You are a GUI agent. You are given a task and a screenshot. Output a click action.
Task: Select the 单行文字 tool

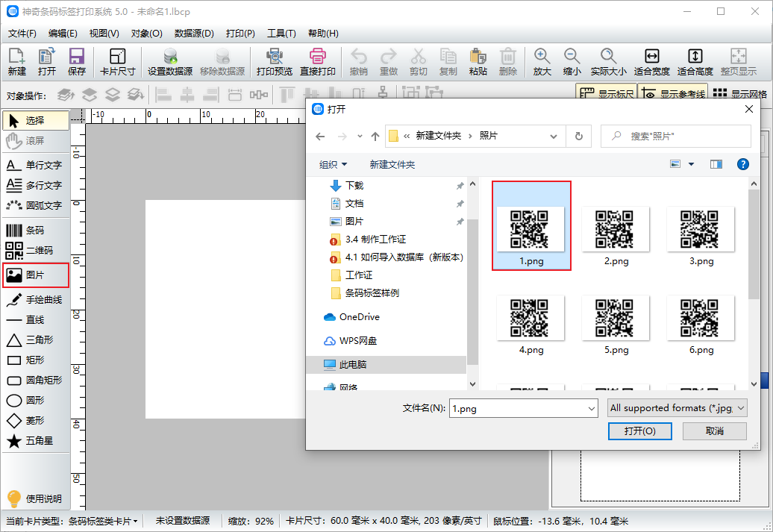point(36,165)
